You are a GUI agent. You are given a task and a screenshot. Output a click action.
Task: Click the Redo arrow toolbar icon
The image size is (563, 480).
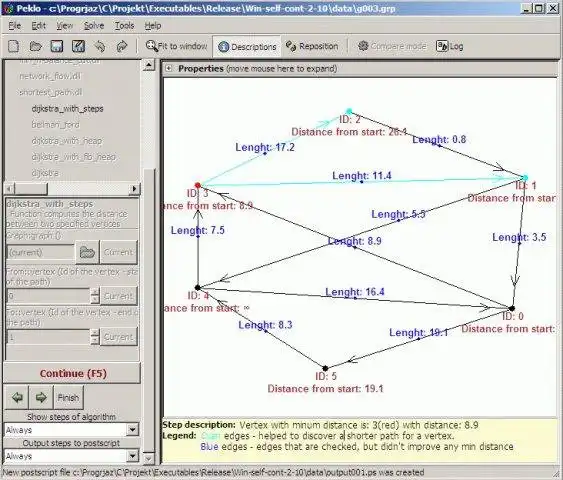tap(122, 46)
